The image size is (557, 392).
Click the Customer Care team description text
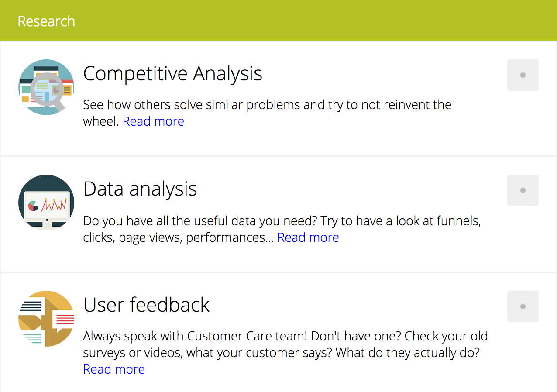pos(286,353)
